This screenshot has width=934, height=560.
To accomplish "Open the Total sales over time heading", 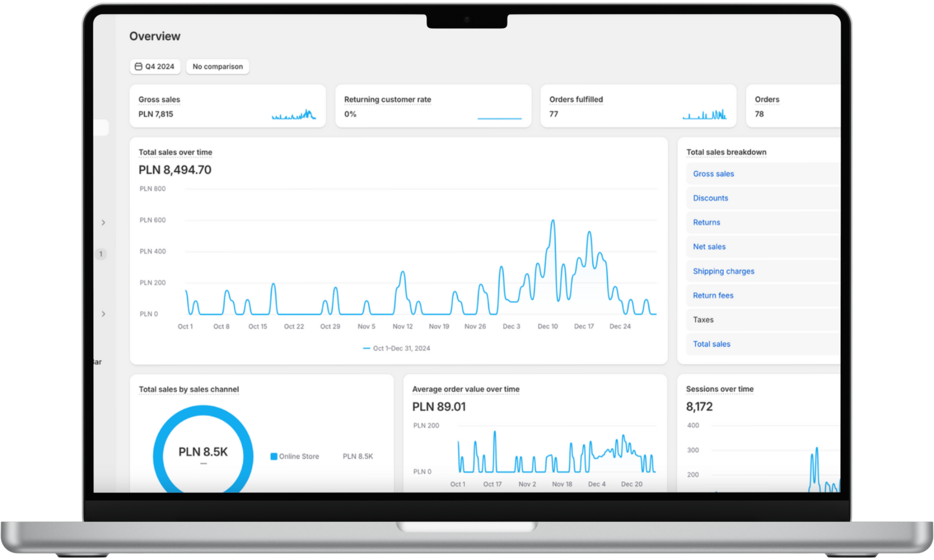I will [x=175, y=152].
